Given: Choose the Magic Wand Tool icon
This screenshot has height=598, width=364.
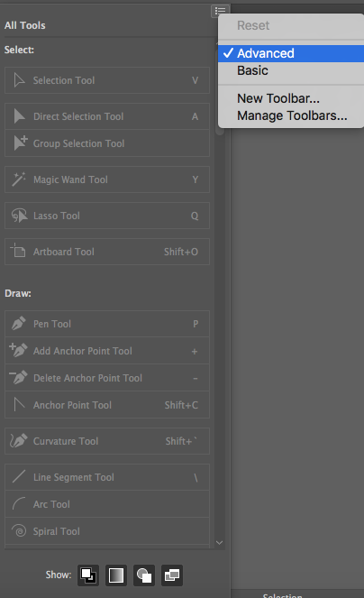Looking at the screenshot, I should pos(19,179).
